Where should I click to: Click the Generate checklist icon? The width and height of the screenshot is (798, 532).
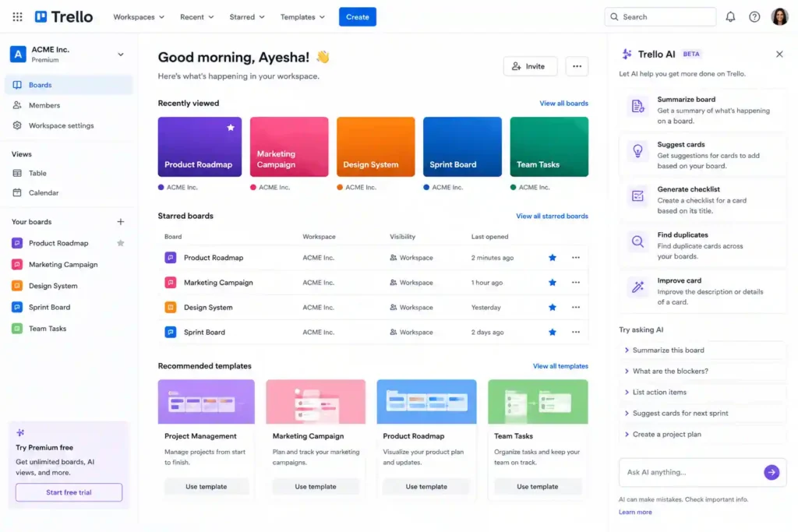[x=637, y=196]
